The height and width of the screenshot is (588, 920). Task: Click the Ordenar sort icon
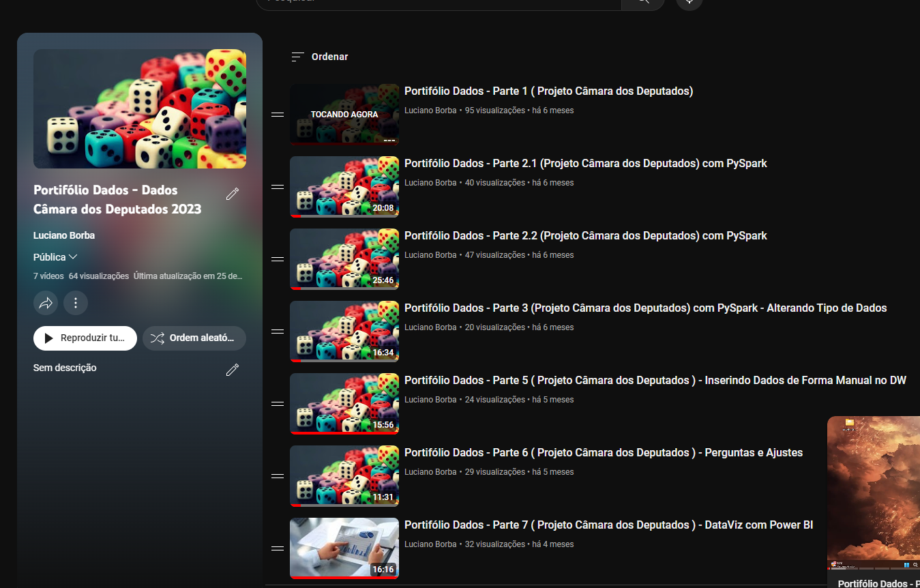(297, 57)
